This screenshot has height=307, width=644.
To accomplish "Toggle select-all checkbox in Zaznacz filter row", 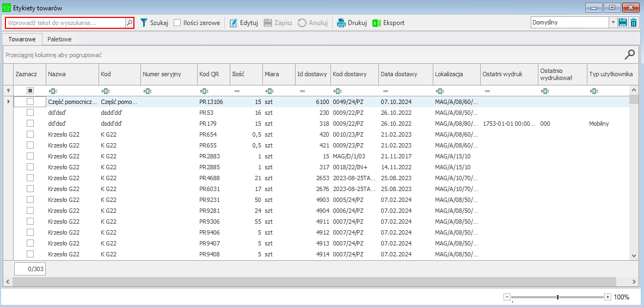I will [x=30, y=91].
